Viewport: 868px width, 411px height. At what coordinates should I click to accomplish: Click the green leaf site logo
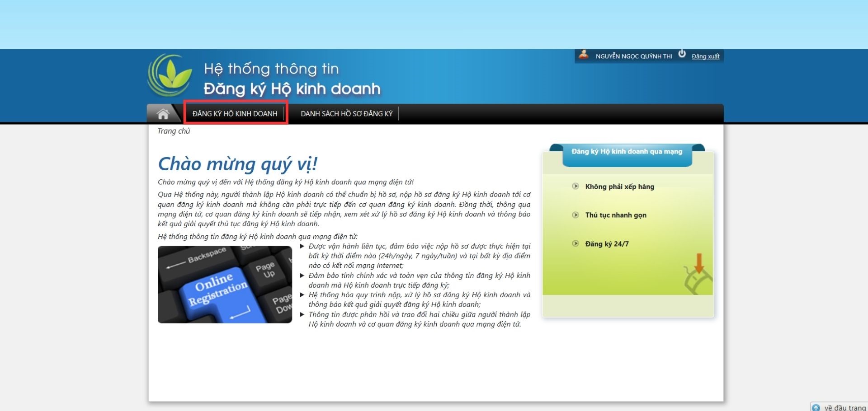click(x=170, y=75)
